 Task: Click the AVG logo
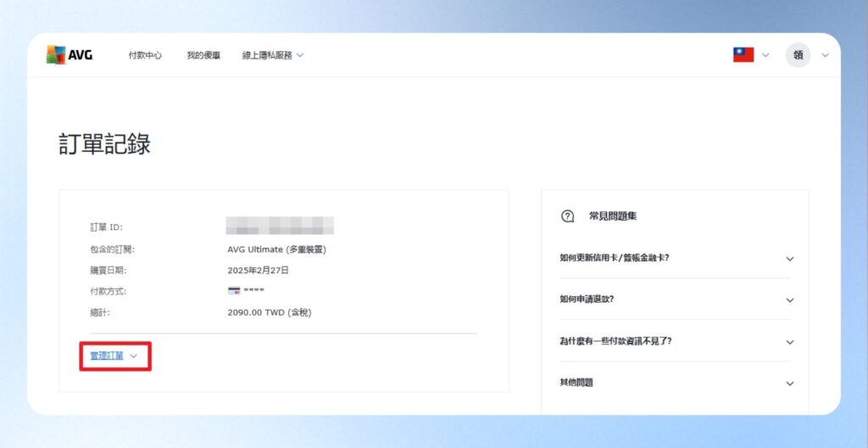70,55
